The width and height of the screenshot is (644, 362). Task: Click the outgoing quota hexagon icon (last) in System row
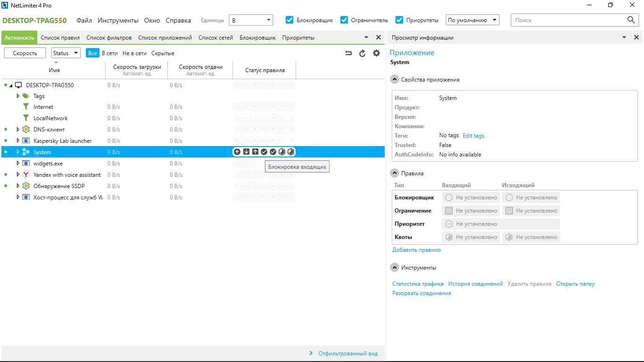click(x=291, y=152)
